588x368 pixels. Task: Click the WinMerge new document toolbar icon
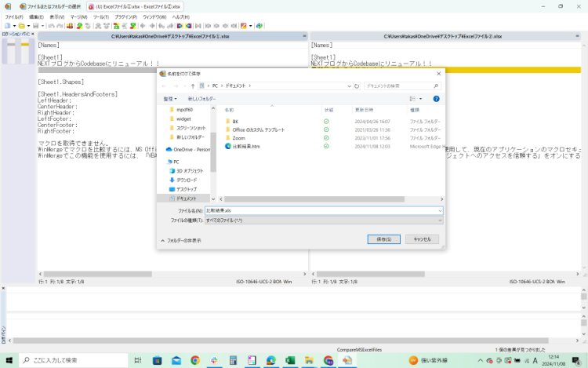pyautogui.click(x=7, y=25)
